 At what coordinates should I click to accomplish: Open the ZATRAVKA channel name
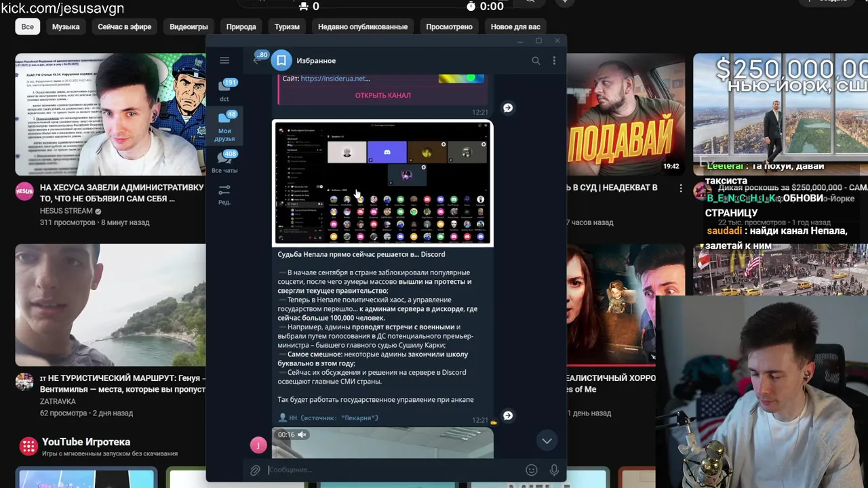(x=58, y=401)
